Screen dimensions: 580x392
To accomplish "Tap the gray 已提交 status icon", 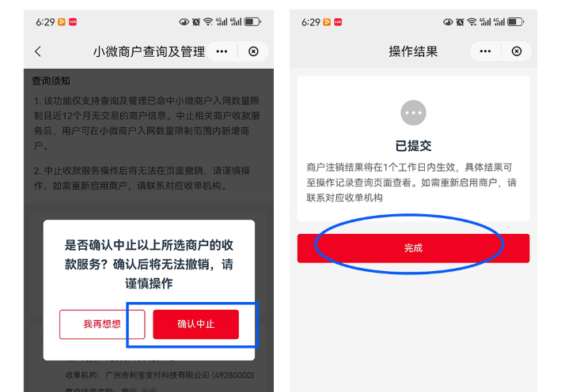I will [x=413, y=113].
